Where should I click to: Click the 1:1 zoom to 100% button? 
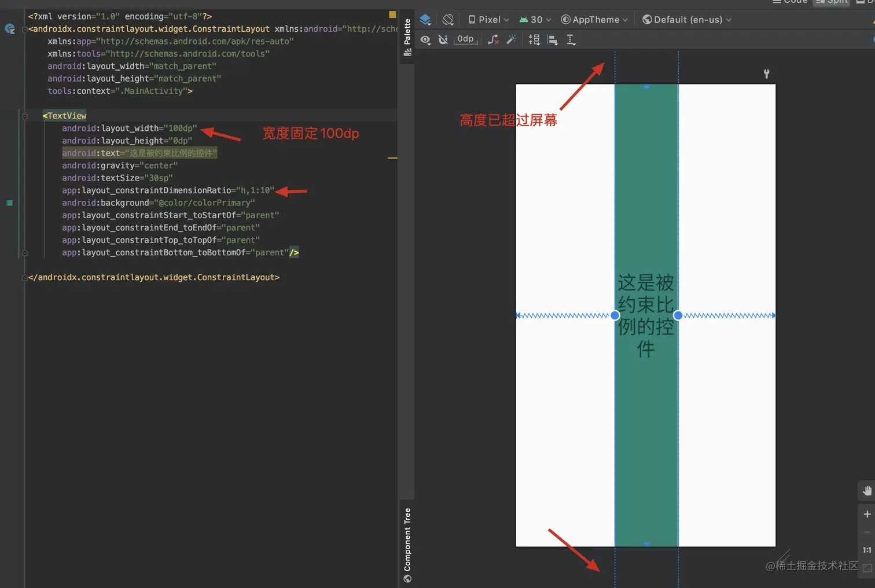pos(867,550)
